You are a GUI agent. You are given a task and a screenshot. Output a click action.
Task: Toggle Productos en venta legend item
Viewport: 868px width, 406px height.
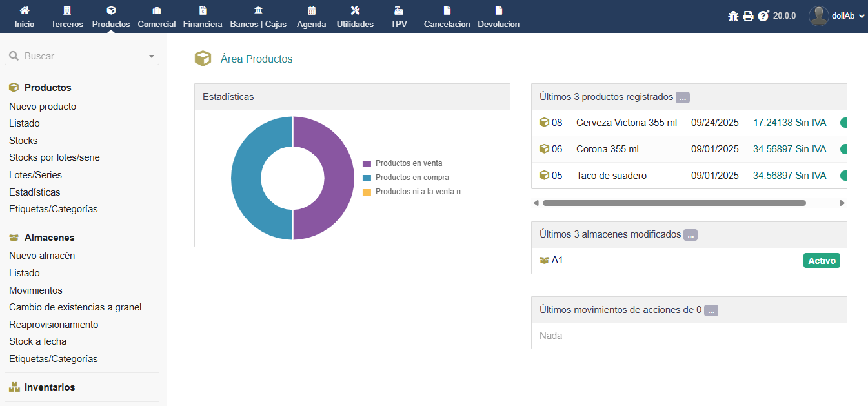point(409,163)
